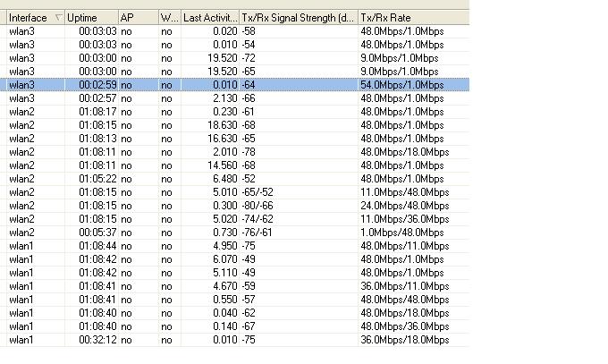Click the Interface column sort arrow
The image size is (608, 364).
pos(58,18)
